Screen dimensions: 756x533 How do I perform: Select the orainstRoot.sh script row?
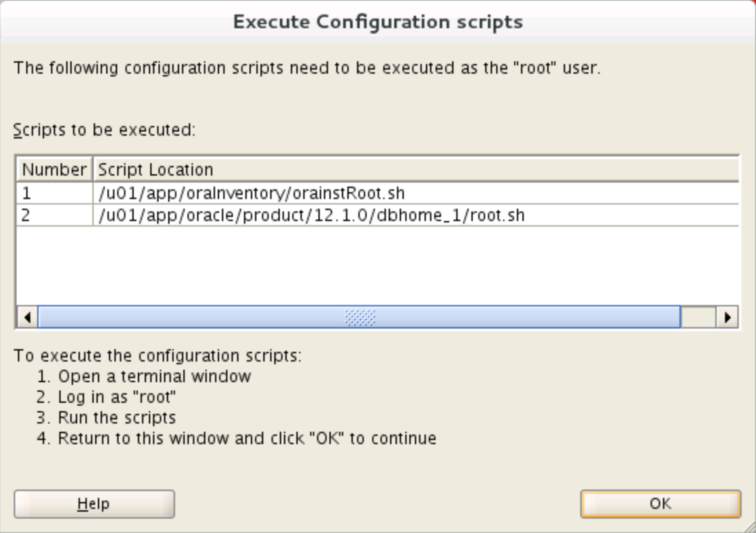click(252, 194)
